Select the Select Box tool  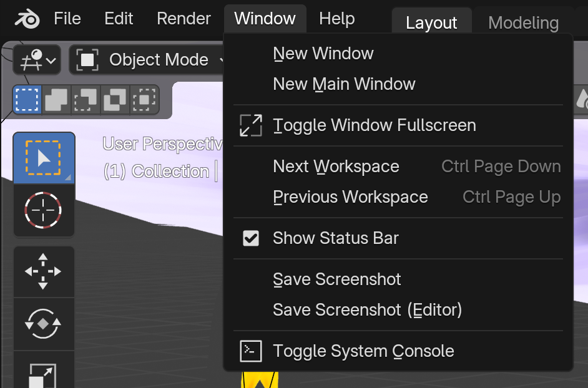[44, 158]
